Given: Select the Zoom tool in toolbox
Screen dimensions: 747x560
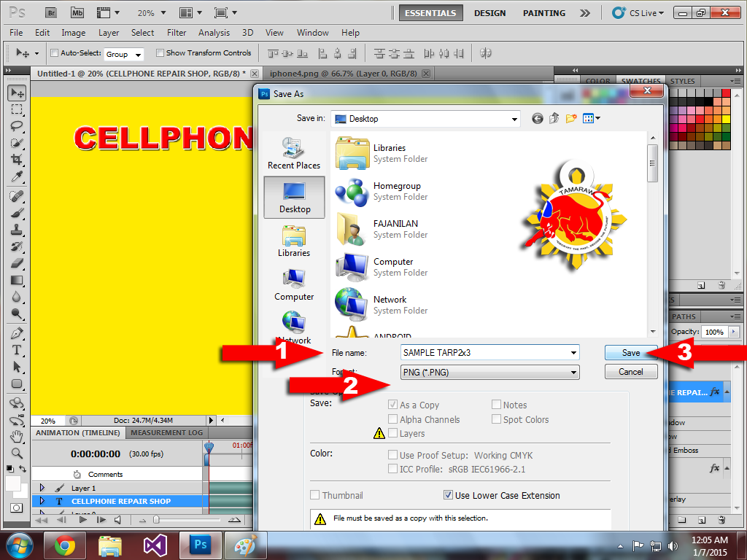Looking at the screenshot, I should (17, 453).
